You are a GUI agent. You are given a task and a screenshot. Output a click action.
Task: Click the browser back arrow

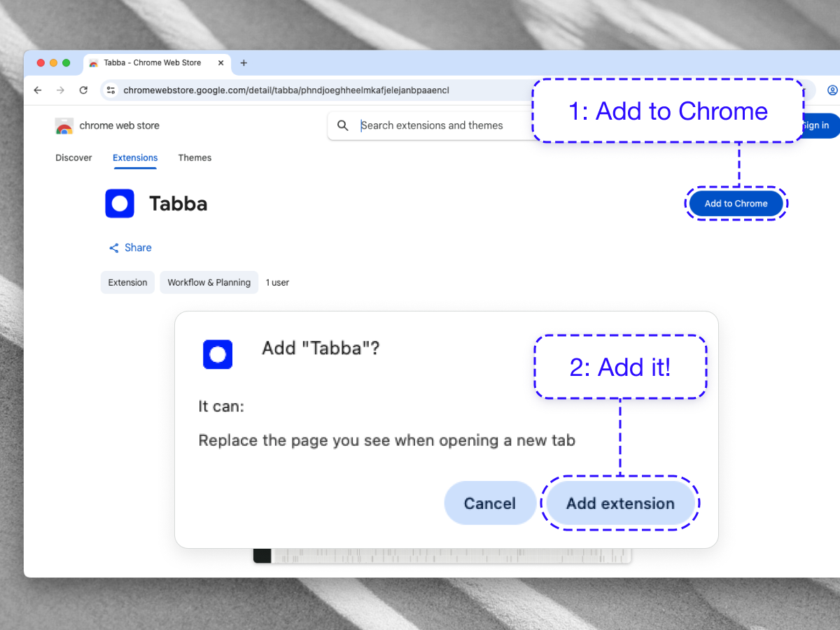pos(37,90)
